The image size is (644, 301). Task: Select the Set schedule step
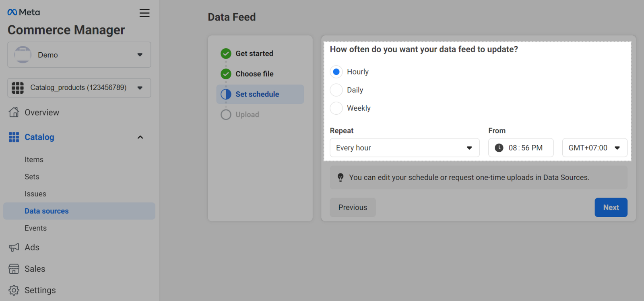click(x=260, y=94)
